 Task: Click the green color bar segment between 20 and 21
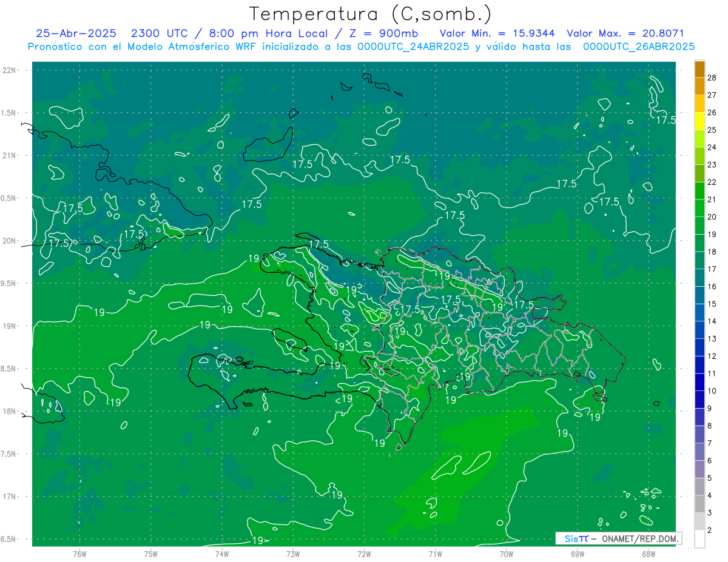pyautogui.click(x=699, y=208)
